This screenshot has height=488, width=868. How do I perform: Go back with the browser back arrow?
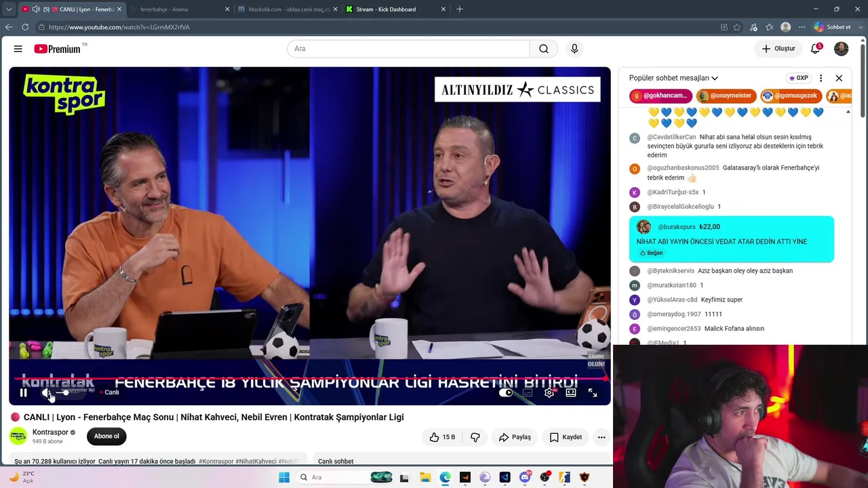pyautogui.click(x=9, y=27)
